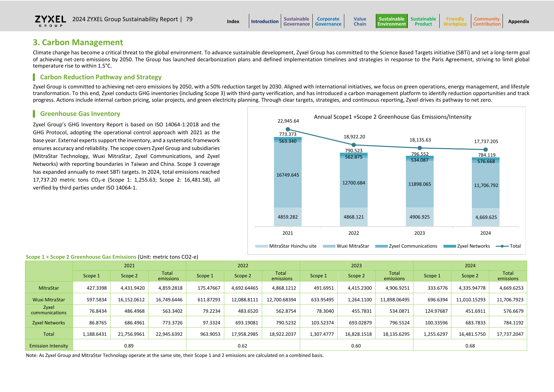Screen dimensions: 554x392
Task: Click the 2022 year header in table
Action: pos(243,266)
